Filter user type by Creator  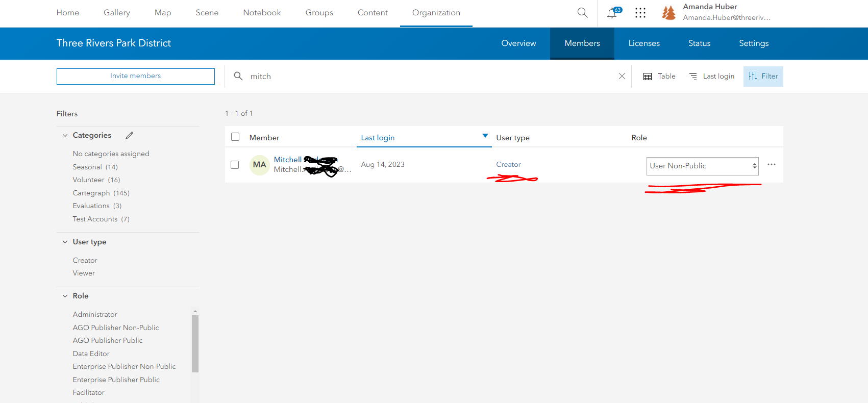click(85, 260)
